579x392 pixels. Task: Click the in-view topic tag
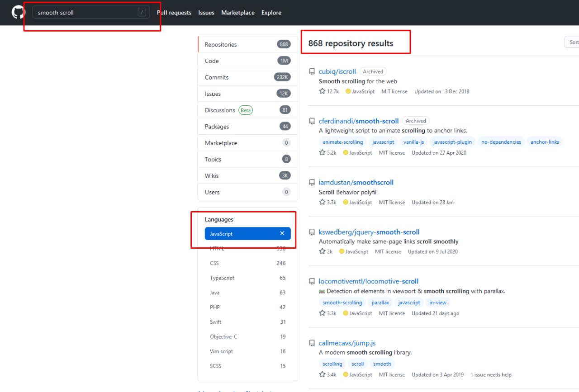tap(438, 302)
